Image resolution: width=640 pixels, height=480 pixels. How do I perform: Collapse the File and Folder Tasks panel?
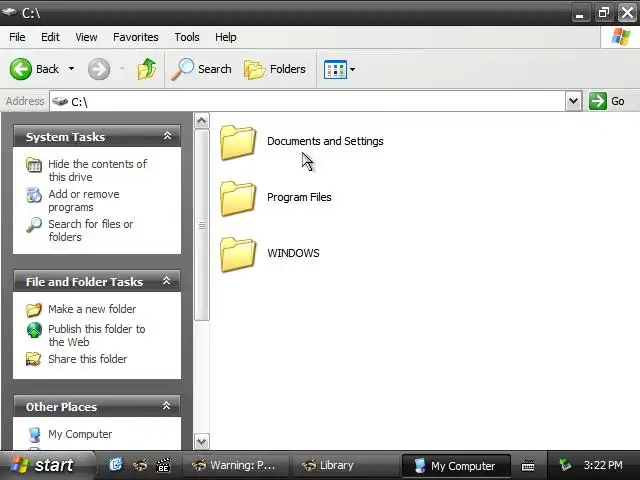[167, 281]
